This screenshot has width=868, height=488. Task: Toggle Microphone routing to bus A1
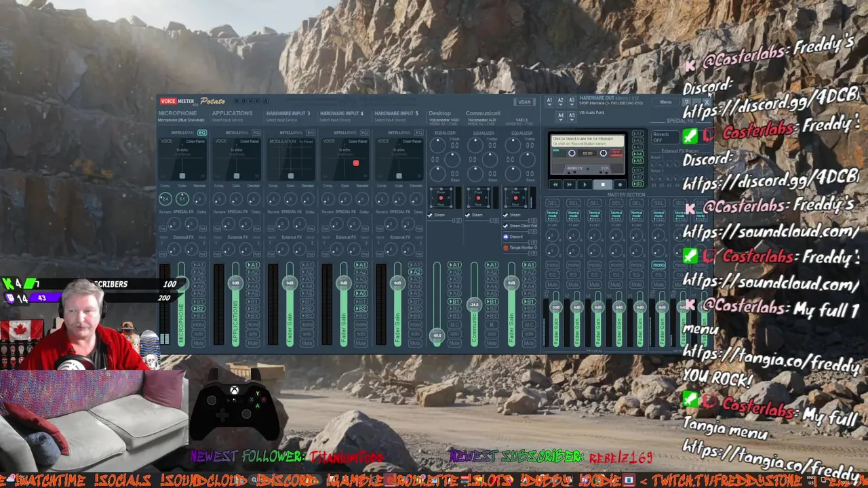[198, 265]
